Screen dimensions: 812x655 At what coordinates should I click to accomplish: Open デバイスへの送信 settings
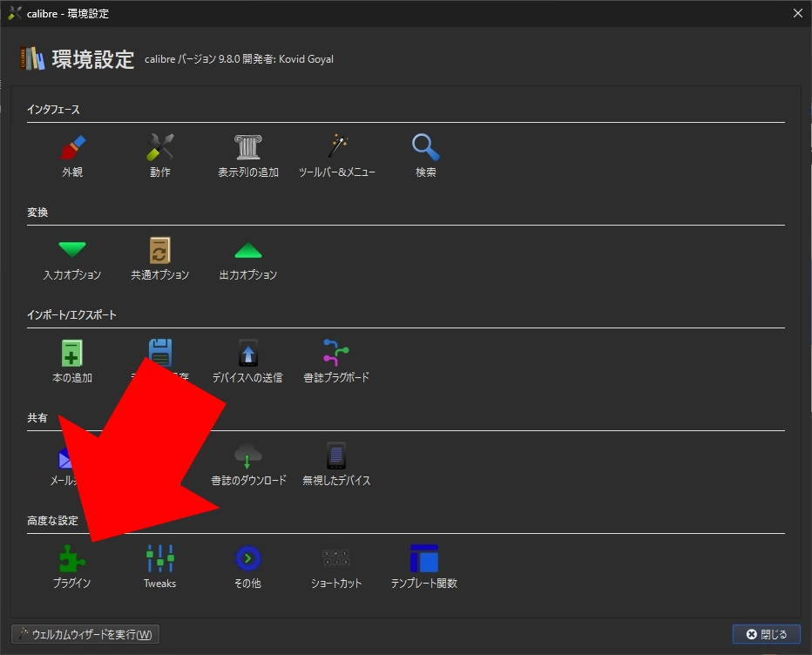click(x=247, y=361)
